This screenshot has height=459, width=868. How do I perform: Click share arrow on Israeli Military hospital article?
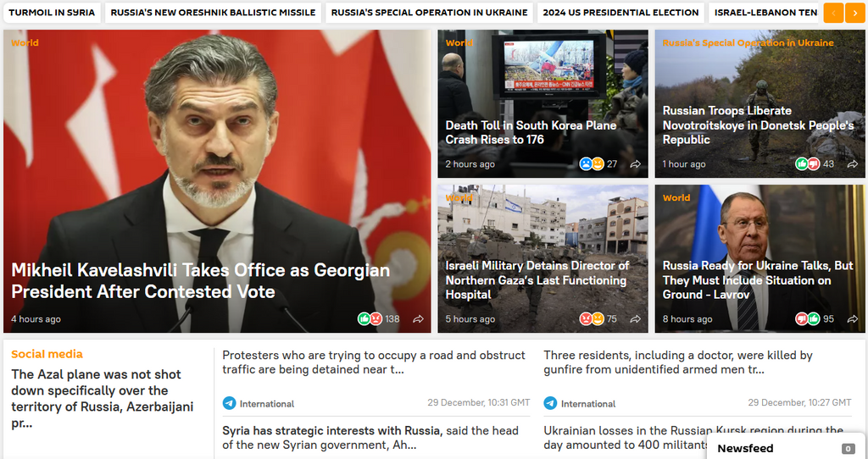636,319
